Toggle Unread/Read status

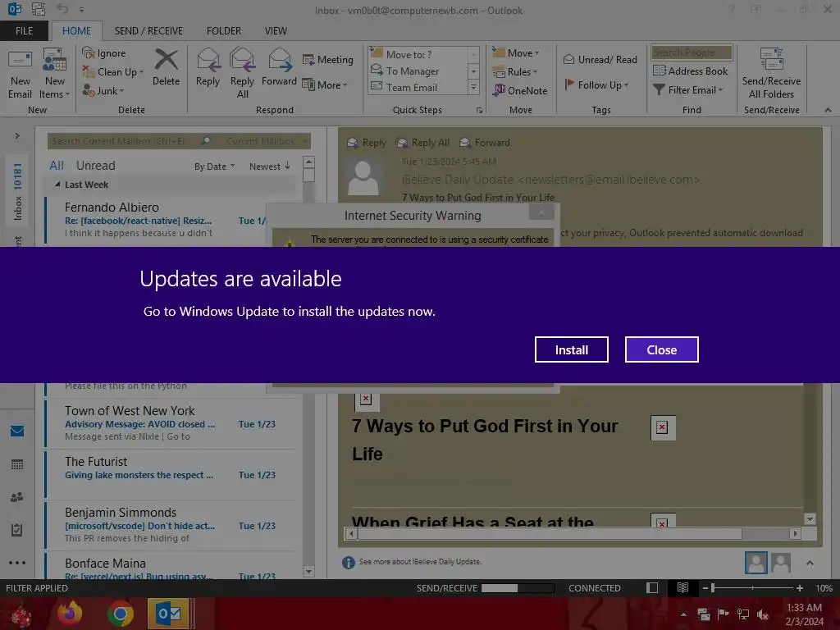pyautogui.click(x=600, y=59)
